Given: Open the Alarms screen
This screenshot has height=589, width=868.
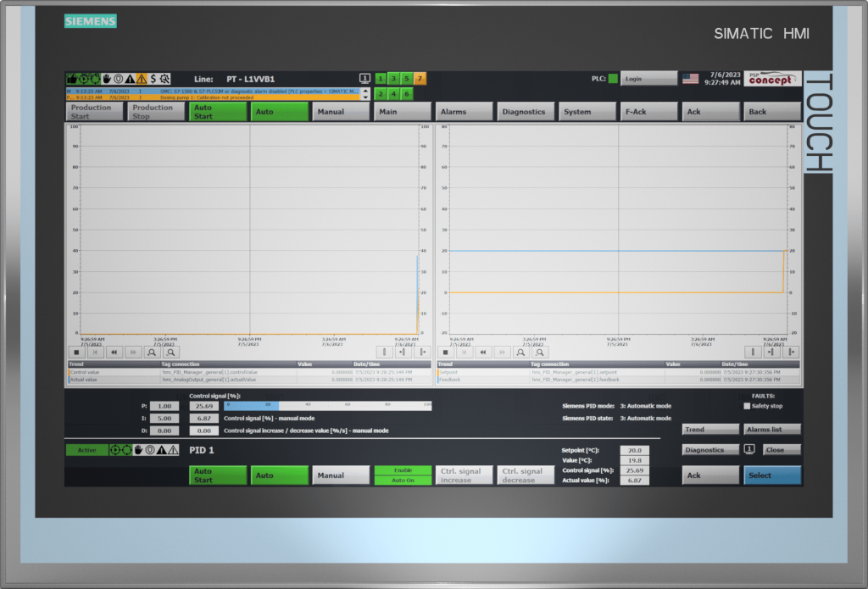Looking at the screenshot, I should 464,112.
